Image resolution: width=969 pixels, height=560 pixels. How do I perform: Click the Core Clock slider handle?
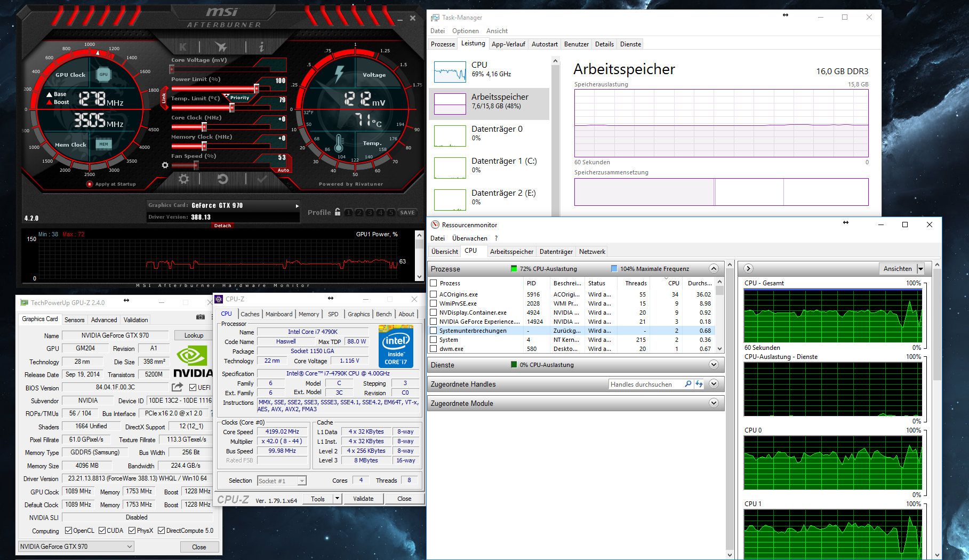204,127
